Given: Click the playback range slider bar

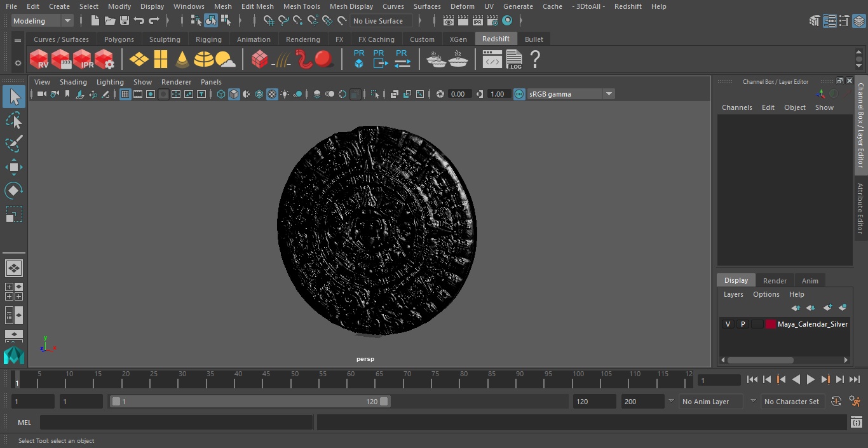Looking at the screenshot, I should [x=250, y=402].
